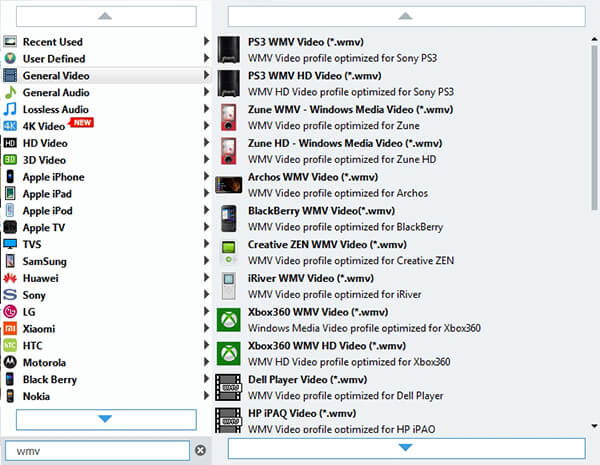This screenshot has height=465, width=600.
Task: Select HP iPAQ Video (*.wmv) profile
Action: (402, 419)
